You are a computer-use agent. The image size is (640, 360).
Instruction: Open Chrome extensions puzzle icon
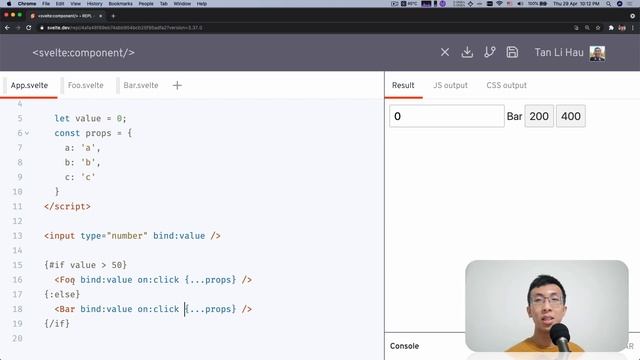(x=611, y=28)
